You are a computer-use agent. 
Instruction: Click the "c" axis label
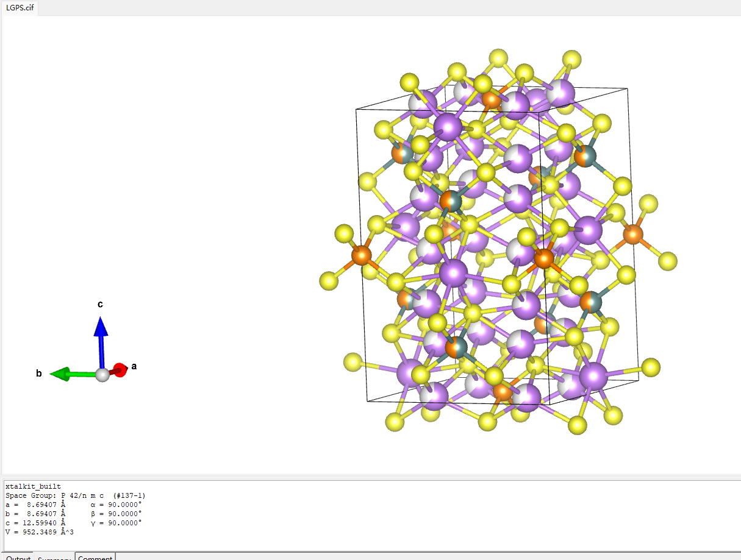click(101, 304)
